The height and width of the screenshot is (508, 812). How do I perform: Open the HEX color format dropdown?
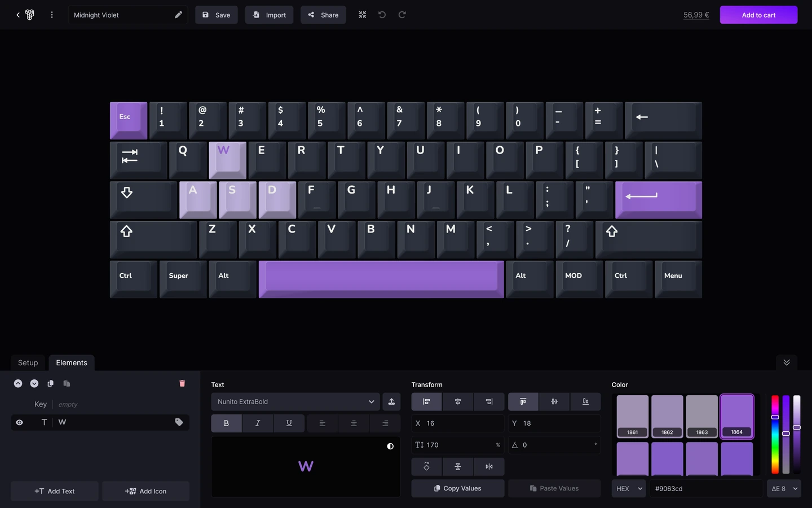coord(629,488)
